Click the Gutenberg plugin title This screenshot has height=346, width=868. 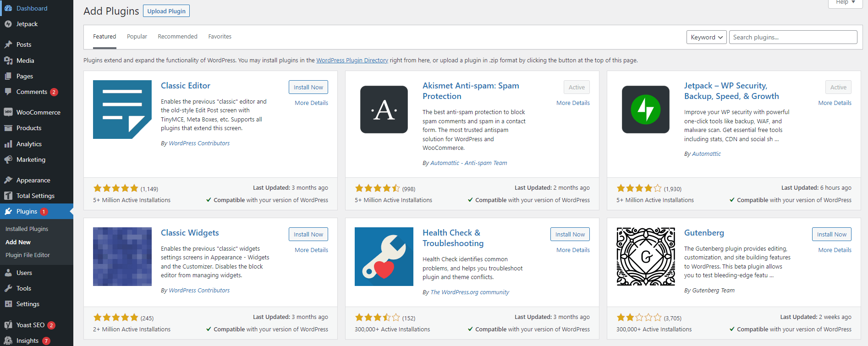point(704,233)
